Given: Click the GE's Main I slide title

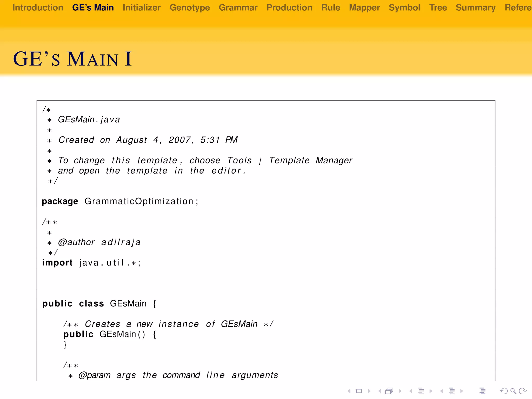Looking at the screenshot, I should (x=72, y=59).
